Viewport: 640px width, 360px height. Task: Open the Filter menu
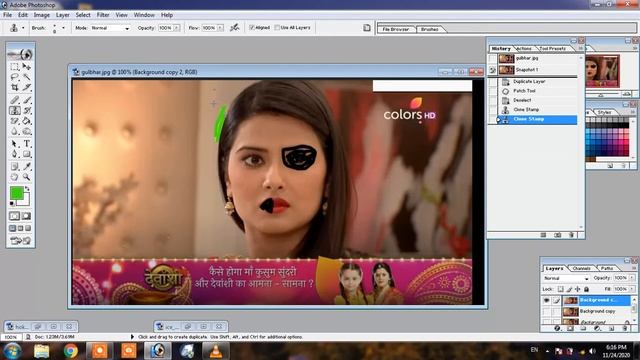[103, 15]
